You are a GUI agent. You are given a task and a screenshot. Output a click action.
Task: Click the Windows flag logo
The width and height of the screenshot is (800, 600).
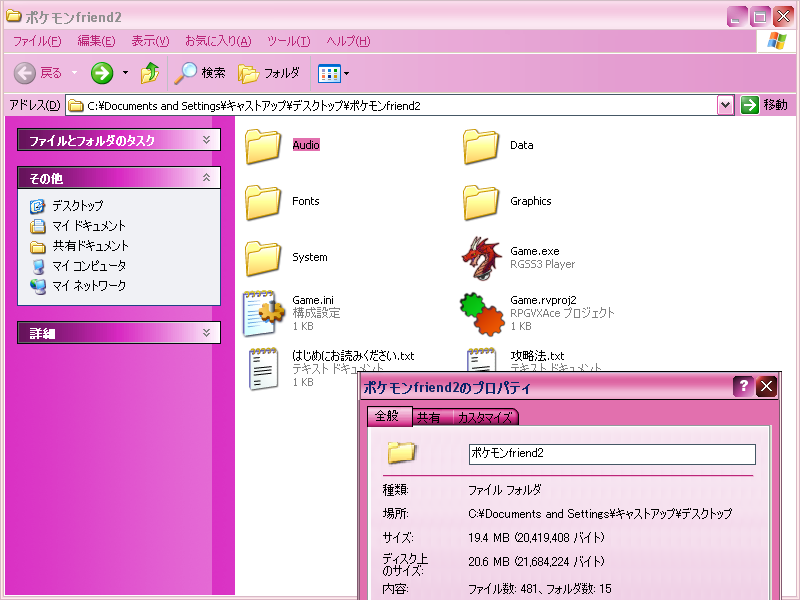coord(777,41)
